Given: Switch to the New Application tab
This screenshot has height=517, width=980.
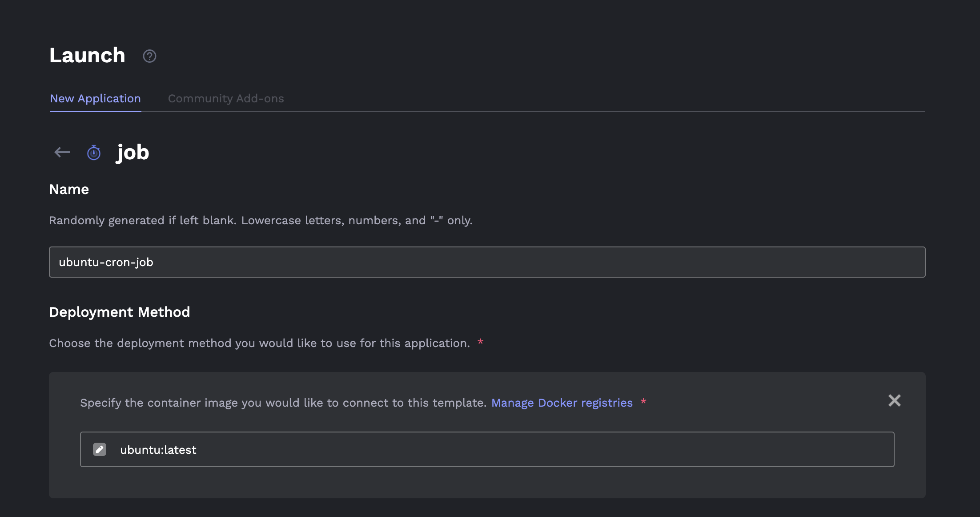Looking at the screenshot, I should [95, 99].
